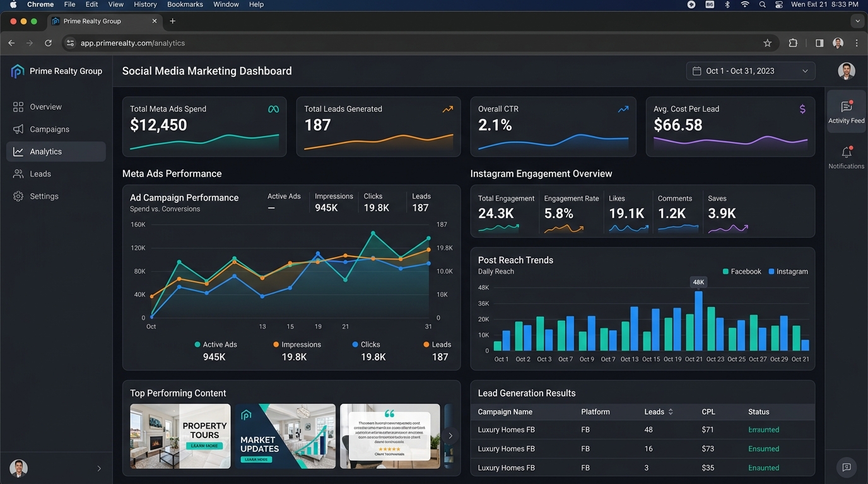Toggle Instagram series in Post Reach legend
868x484 pixels.
pos(788,272)
